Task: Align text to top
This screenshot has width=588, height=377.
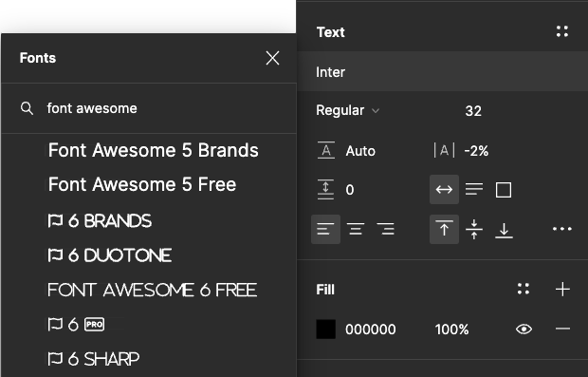Action: click(444, 229)
